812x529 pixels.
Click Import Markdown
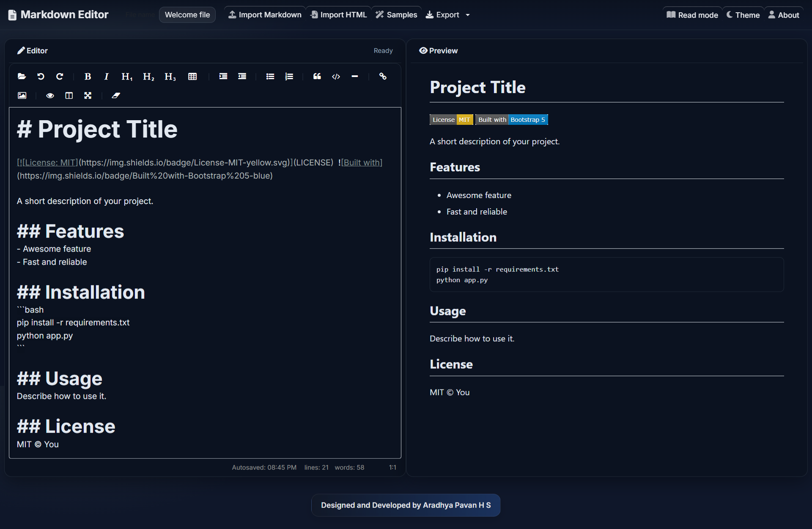[265, 15]
